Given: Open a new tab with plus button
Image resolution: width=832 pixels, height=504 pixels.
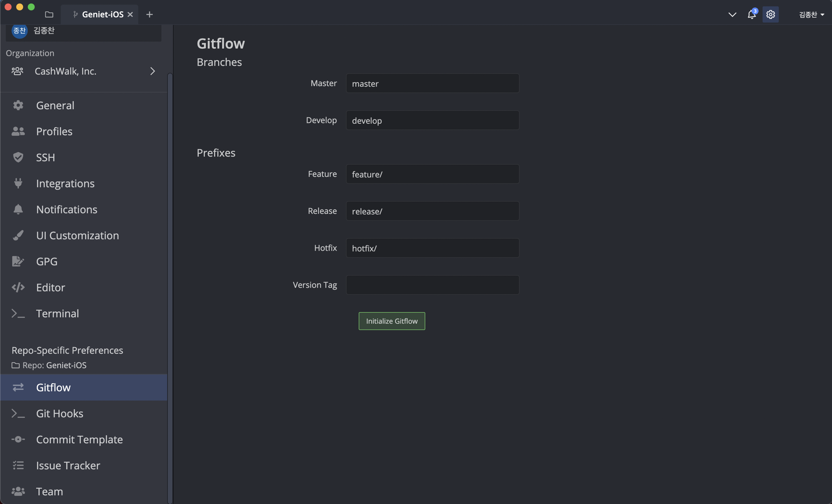Looking at the screenshot, I should 149,14.
